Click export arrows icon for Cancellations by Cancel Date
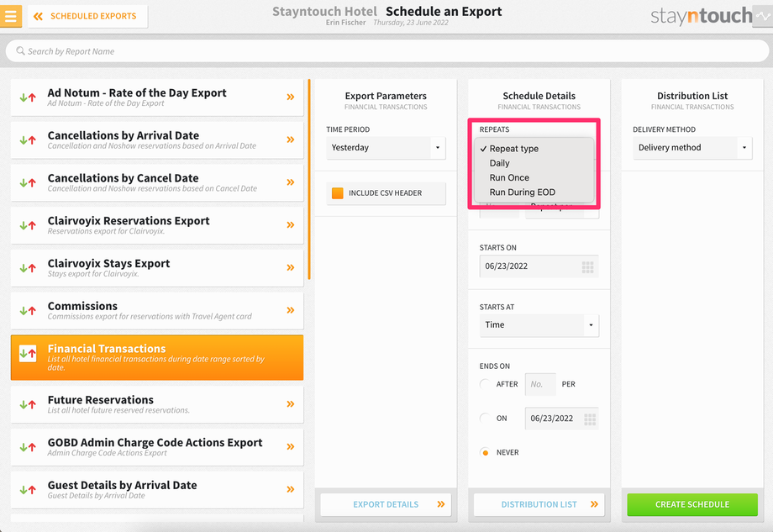Screen dimensions: 773x532 (x=28, y=183)
